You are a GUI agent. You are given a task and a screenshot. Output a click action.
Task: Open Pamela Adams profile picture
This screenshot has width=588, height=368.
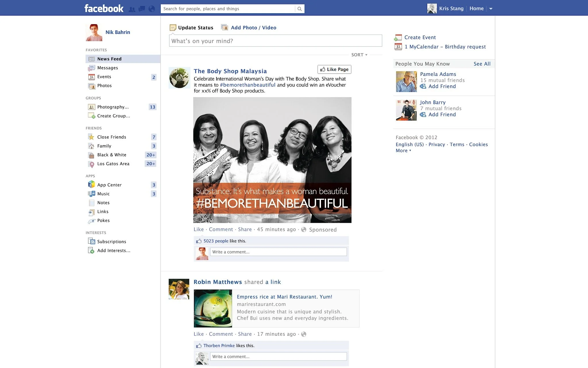click(x=406, y=82)
